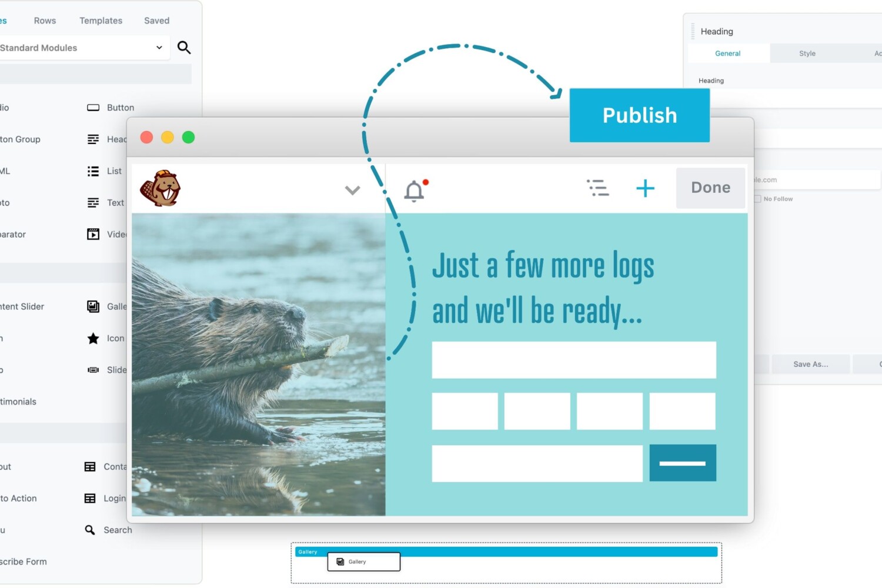Open the Standard Modules dropdown
Image resolution: width=882 pixels, height=588 pixels.
[82, 48]
